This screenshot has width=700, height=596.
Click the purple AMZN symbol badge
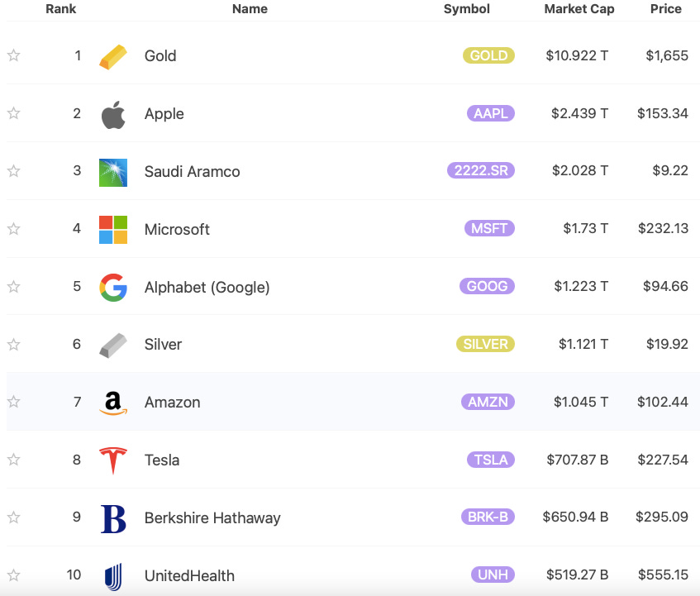(x=488, y=402)
